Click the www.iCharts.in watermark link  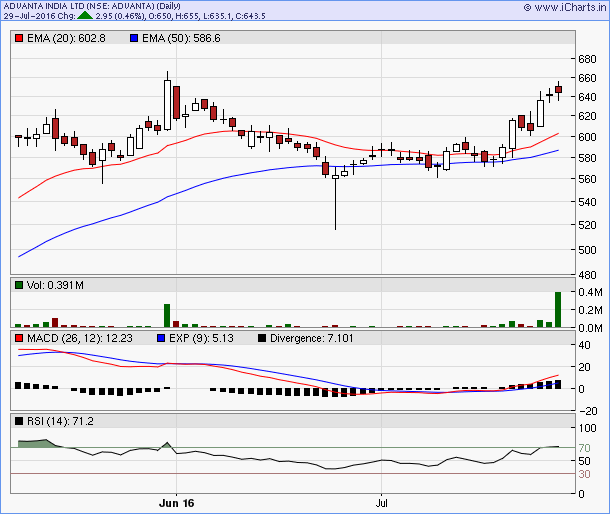click(565, 7)
